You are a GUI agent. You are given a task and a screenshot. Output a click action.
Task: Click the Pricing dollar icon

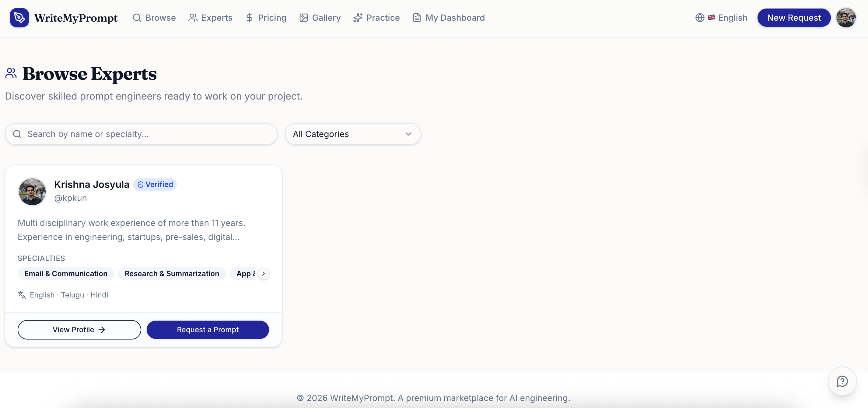tap(249, 18)
